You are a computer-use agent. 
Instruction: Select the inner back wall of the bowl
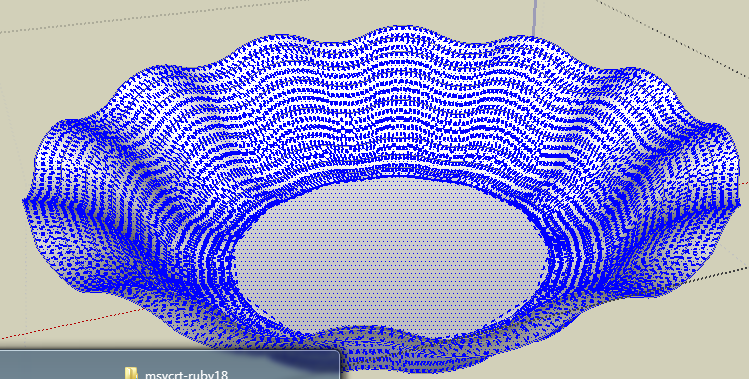click(382, 110)
